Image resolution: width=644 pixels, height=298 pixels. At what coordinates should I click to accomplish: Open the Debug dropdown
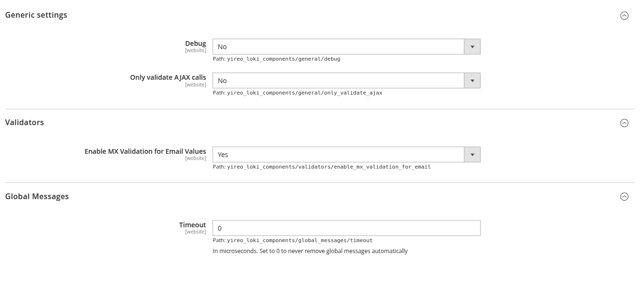[346, 47]
